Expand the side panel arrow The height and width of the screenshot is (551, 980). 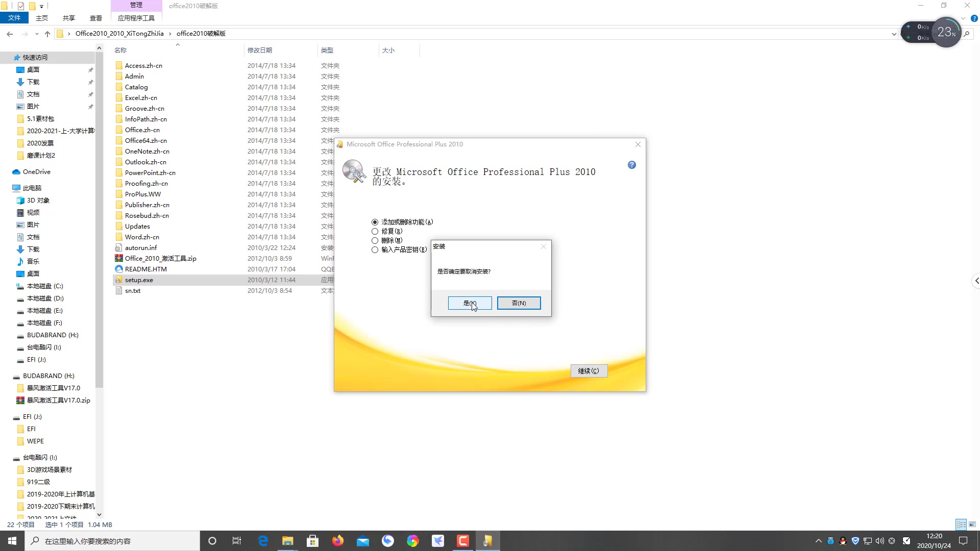tap(975, 281)
